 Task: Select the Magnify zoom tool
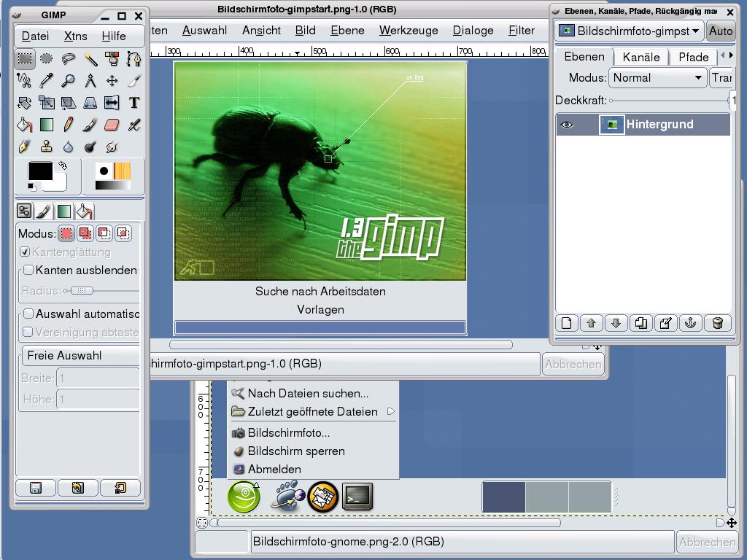[68, 81]
